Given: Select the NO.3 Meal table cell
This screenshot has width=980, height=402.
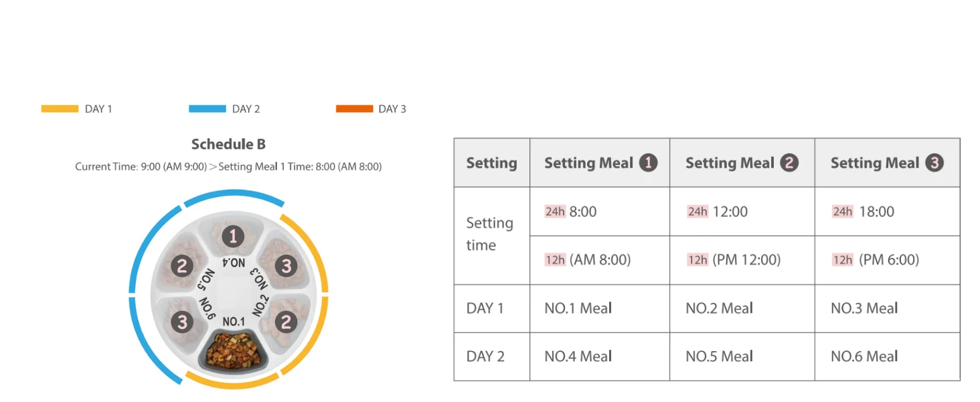Looking at the screenshot, I should click(887, 309).
